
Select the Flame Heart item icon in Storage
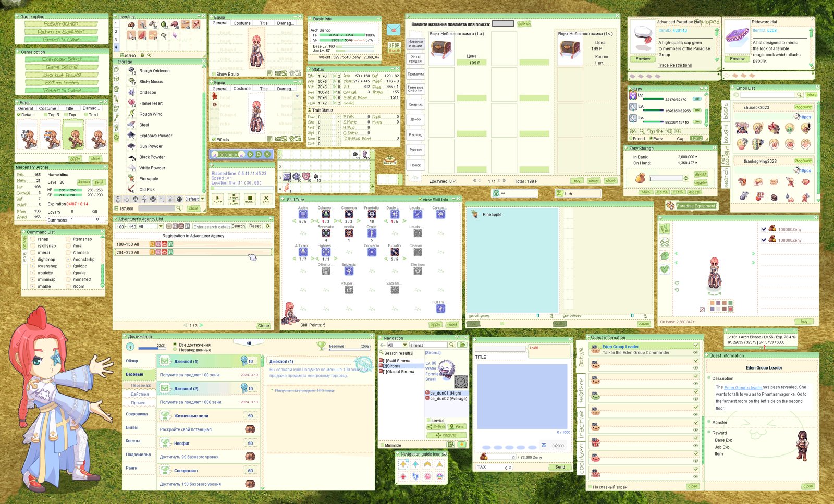point(132,103)
